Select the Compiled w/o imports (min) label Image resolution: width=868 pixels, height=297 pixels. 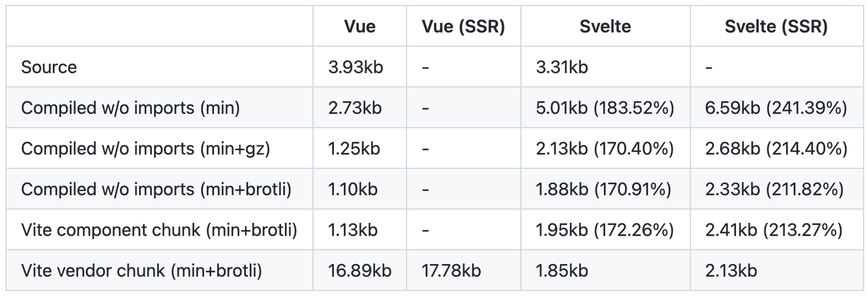pyautogui.click(x=130, y=108)
